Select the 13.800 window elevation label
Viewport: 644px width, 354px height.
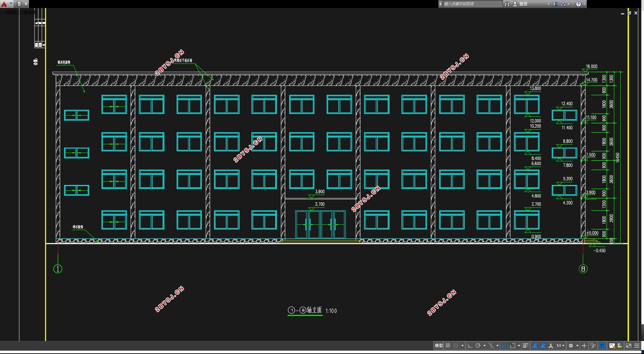pyautogui.click(x=535, y=88)
